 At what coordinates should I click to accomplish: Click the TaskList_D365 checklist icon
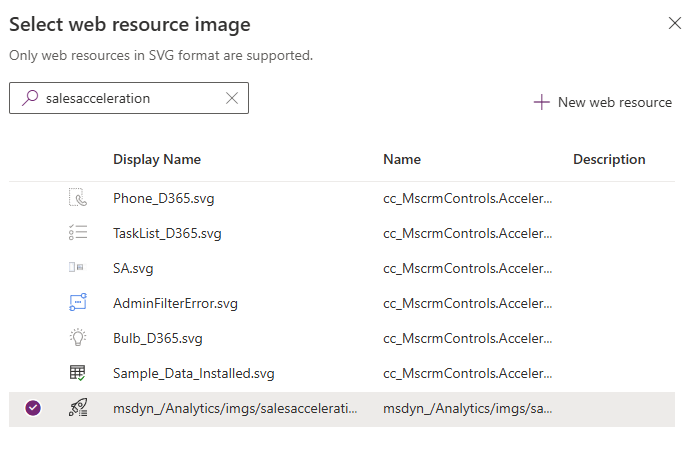[77, 233]
